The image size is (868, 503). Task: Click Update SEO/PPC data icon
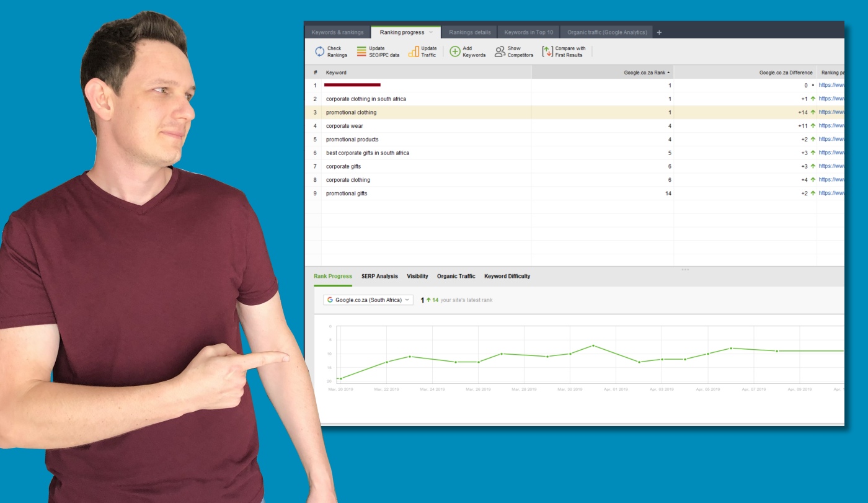(361, 52)
